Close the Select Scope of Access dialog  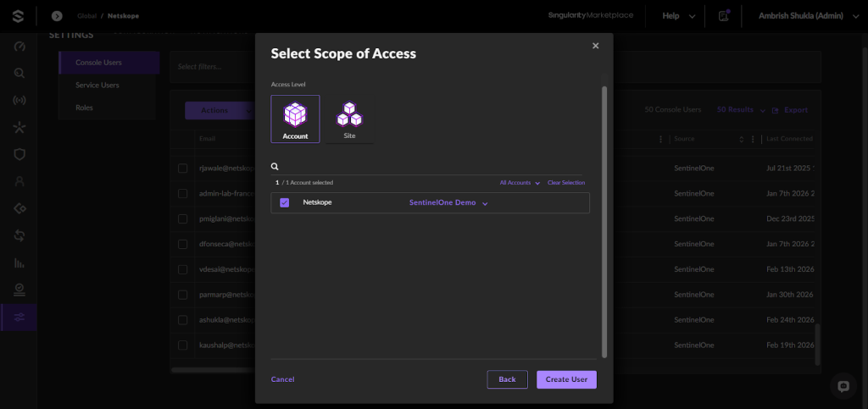596,46
